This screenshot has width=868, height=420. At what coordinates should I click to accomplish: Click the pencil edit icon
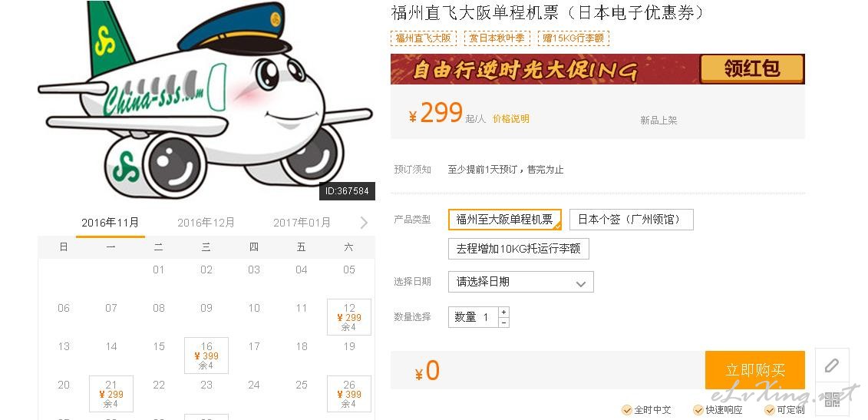coord(831,365)
